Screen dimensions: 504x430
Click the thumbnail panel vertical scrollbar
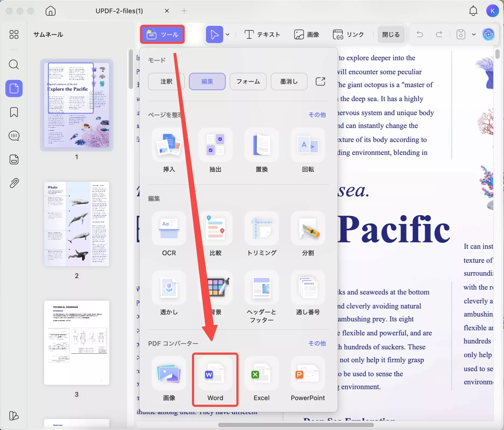click(x=131, y=69)
